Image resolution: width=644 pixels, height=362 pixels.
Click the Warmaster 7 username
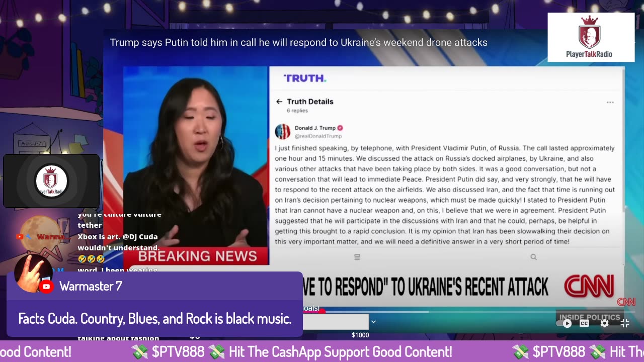91,286
